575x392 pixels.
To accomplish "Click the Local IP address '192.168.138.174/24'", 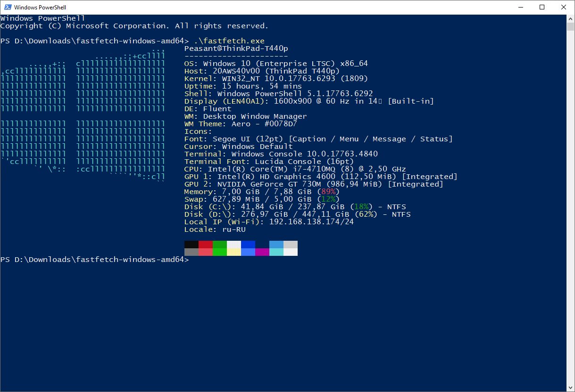I will click(312, 222).
